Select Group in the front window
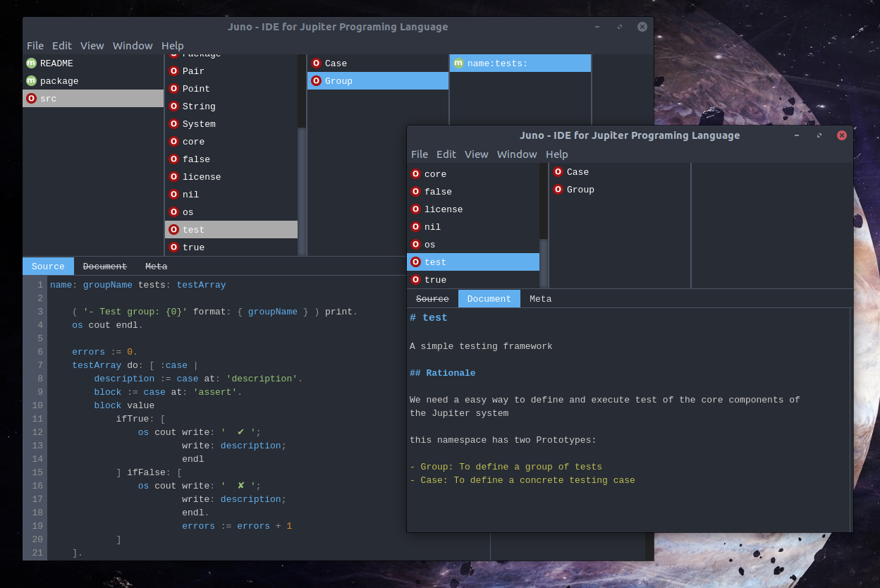The height and width of the screenshot is (588, 880). tap(620, 190)
